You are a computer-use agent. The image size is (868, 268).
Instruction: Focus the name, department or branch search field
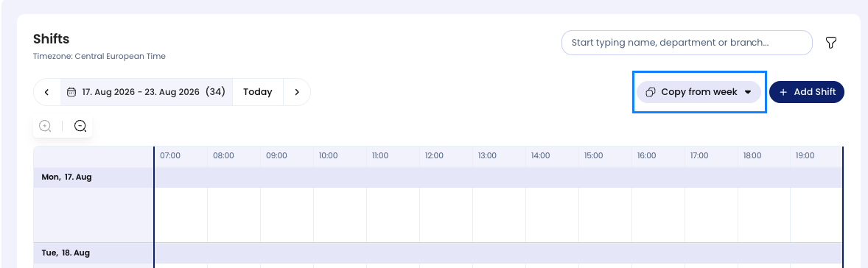click(687, 43)
